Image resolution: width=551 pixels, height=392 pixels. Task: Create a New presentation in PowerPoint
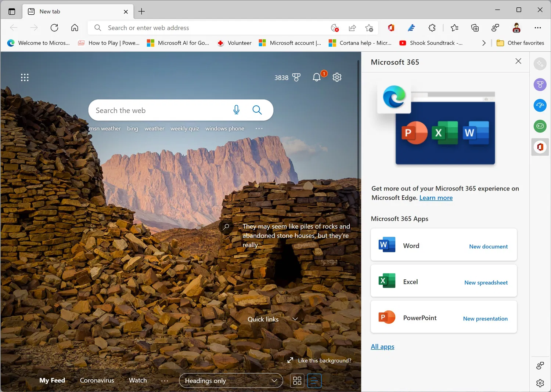click(x=485, y=319)
